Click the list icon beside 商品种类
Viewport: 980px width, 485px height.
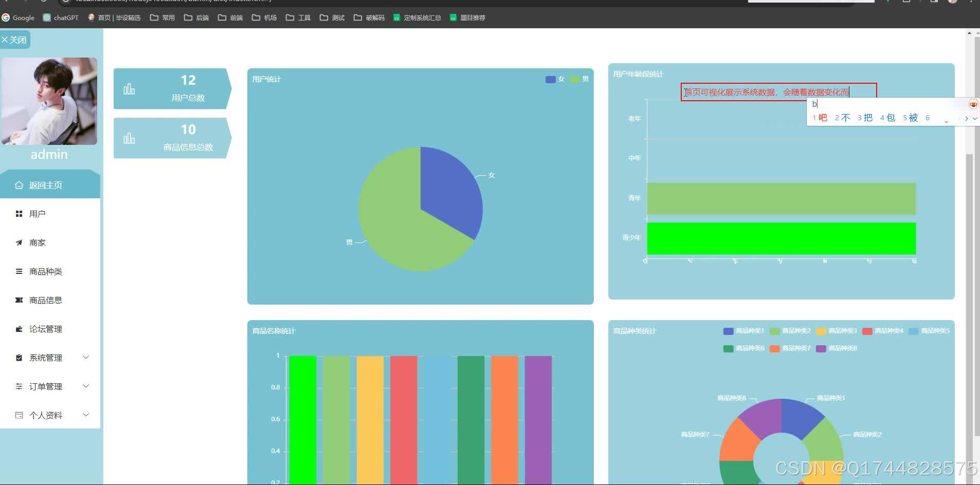pyautogui.click(x=19, y=271)
